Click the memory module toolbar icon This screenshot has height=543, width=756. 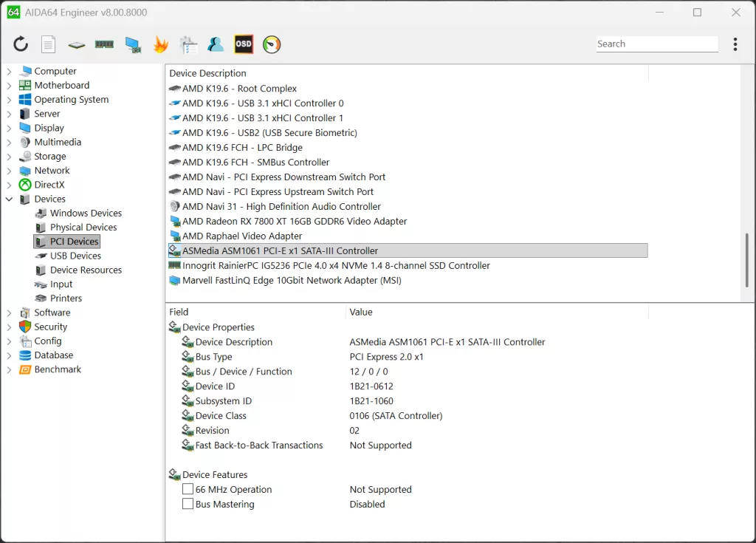[x=104, y=44]
